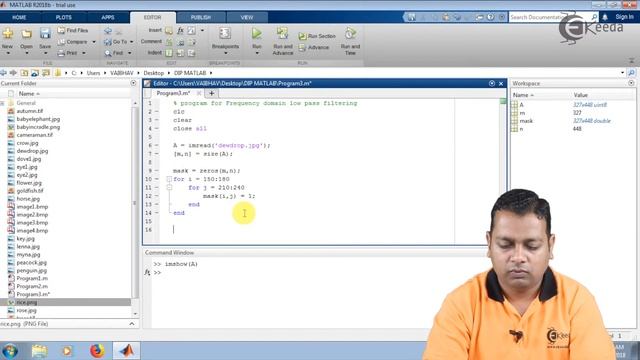This screenshot has height=360, width=640.
Task: Expand the Breakpoints dropdown arrow
Action: [x=225, y=53]
